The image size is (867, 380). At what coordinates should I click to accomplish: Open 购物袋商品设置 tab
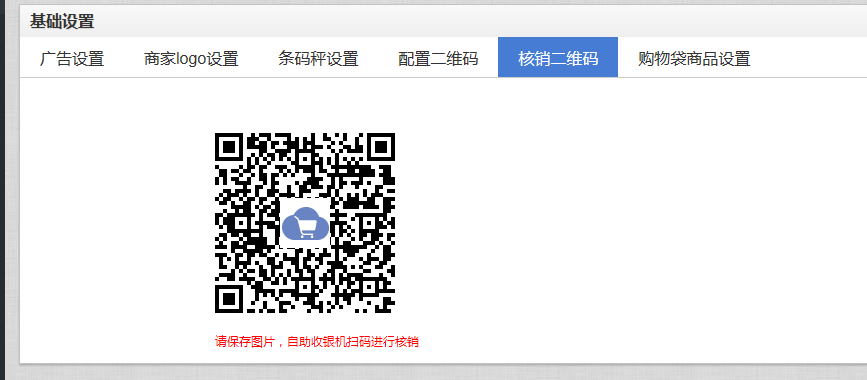[694, 58]
